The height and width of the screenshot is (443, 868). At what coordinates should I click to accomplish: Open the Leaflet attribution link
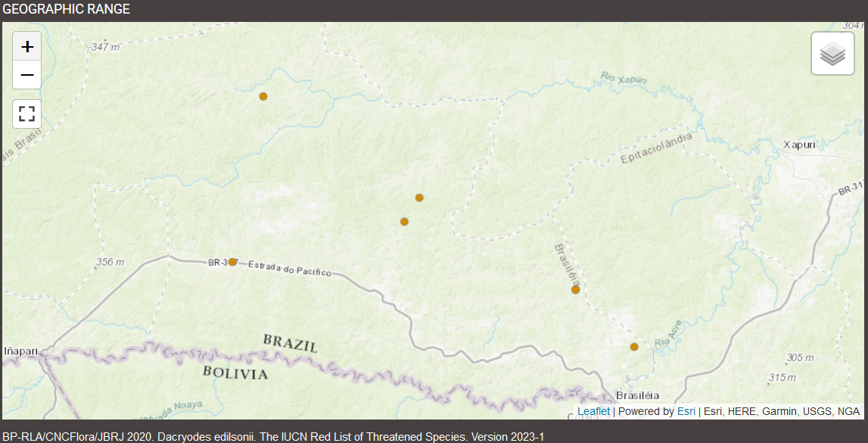(x=593, y=411)
